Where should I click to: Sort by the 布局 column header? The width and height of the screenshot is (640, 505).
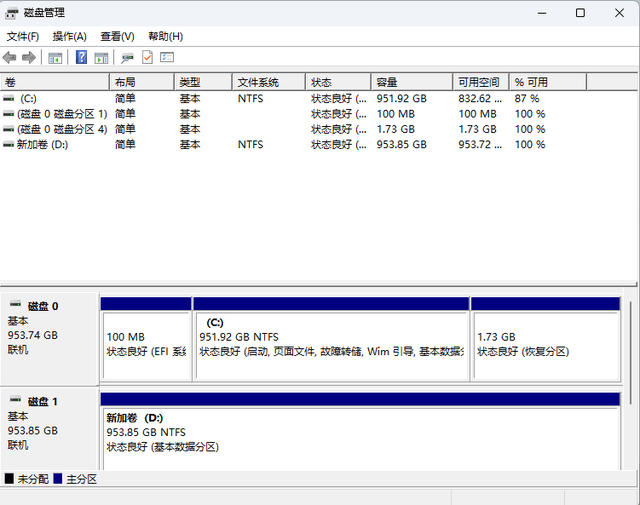click(142, 82)
